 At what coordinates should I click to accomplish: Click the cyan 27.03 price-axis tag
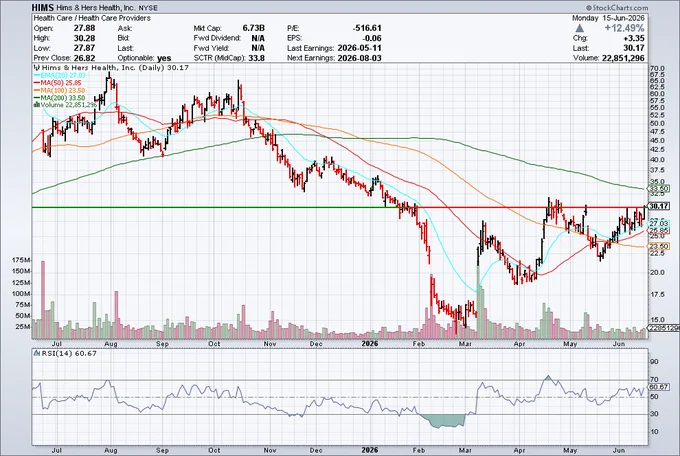tap(659, 223)
